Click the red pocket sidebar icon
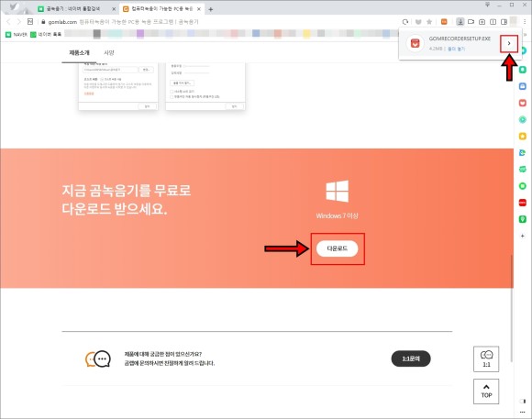The width and height of the screenshot is (532, 419). pyautogui.click(x=523, y=103)
